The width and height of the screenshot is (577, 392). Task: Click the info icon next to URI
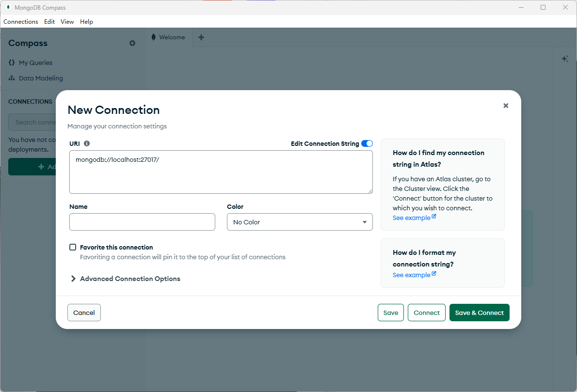point(87,143)
